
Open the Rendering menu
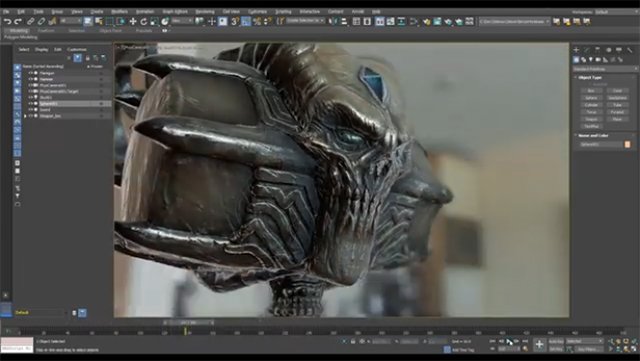(x=204, y=11)
